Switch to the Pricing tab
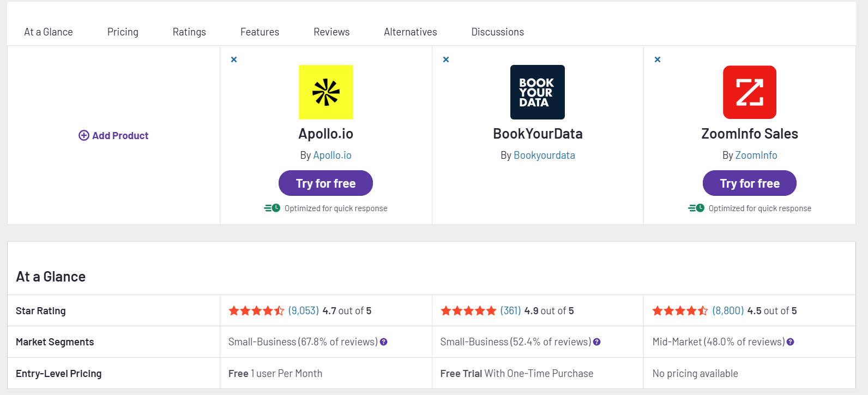 [x=123, y=32]
